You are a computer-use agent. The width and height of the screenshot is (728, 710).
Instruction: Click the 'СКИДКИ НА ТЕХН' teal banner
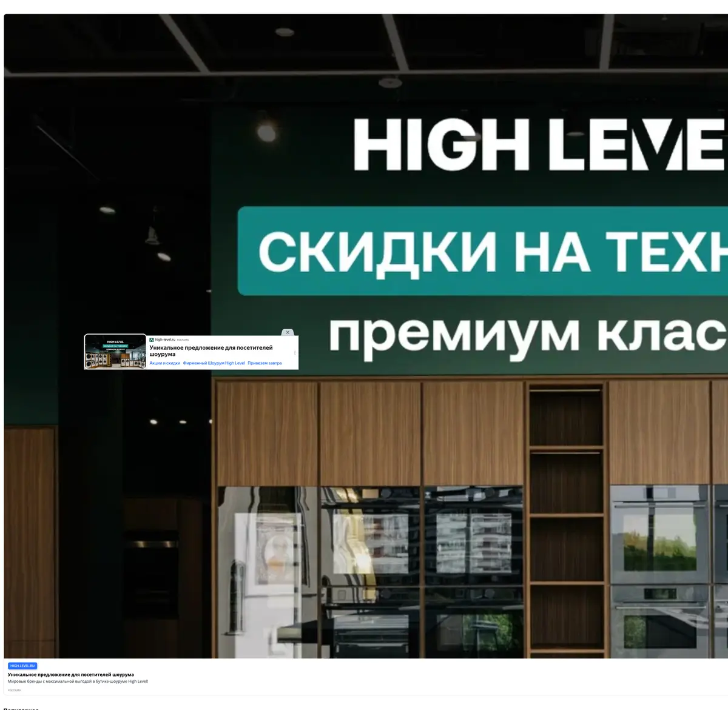tap(483, 251)
